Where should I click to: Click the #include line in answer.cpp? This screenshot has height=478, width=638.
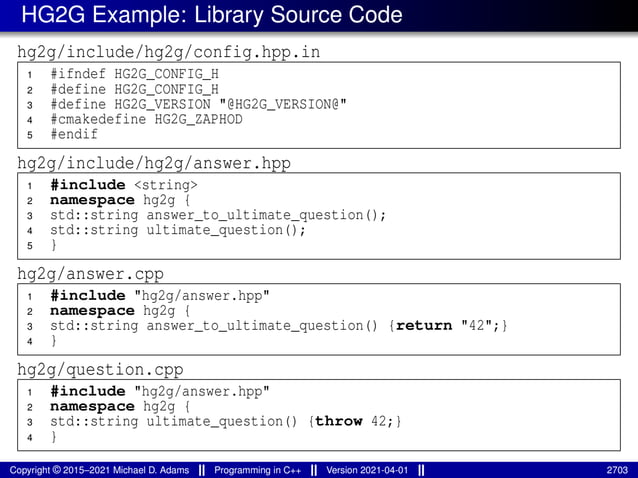pyautogui.click(x=160, y=296)
